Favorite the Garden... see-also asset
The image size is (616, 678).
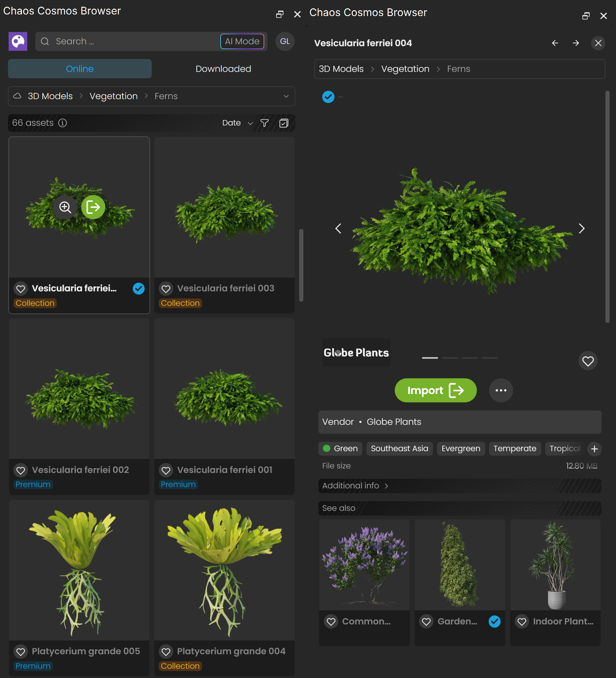tap(426, 622)
